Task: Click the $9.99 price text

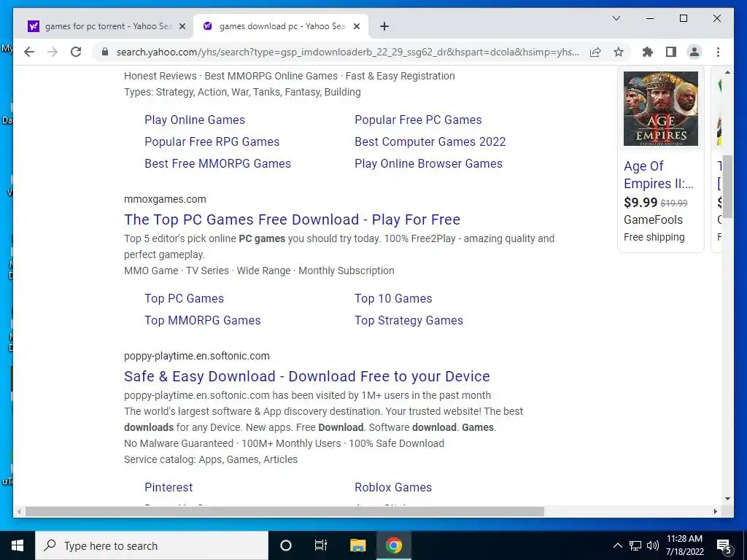Action: (640, 203)
